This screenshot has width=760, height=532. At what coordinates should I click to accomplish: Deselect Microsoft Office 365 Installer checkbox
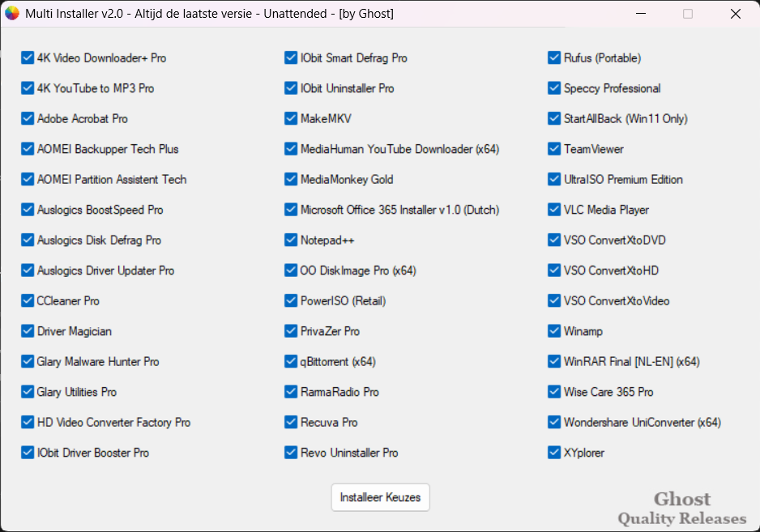(291, 210)
